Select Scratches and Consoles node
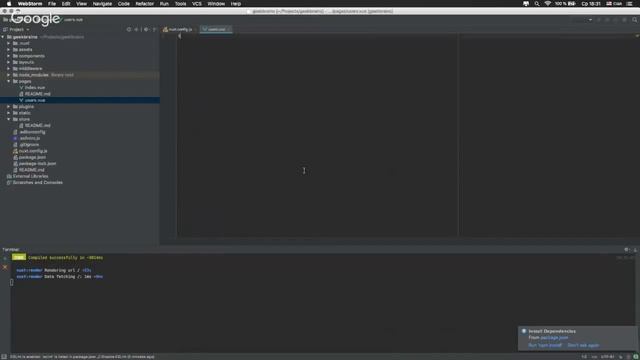The width and height of the screenshot is (640, 360). (x=38, y=182)
